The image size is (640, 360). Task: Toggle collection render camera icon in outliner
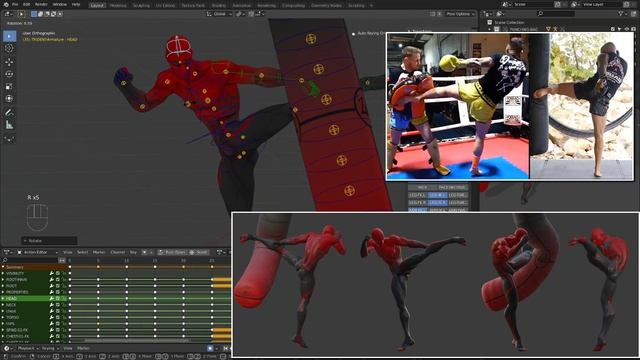point(633,29)
